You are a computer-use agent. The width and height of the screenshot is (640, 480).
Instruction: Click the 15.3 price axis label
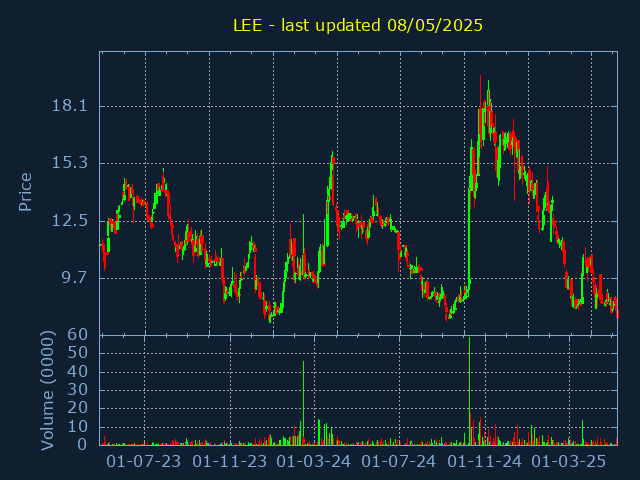70,163
